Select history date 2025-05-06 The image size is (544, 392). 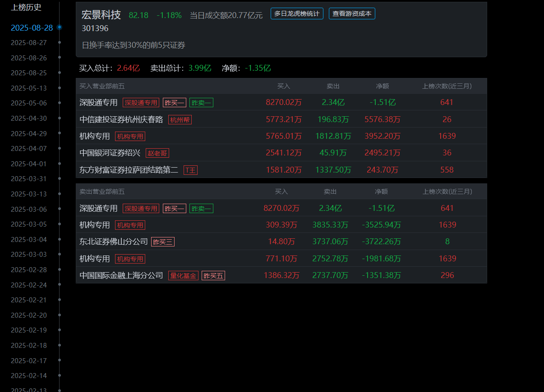[x=28, y=103]
